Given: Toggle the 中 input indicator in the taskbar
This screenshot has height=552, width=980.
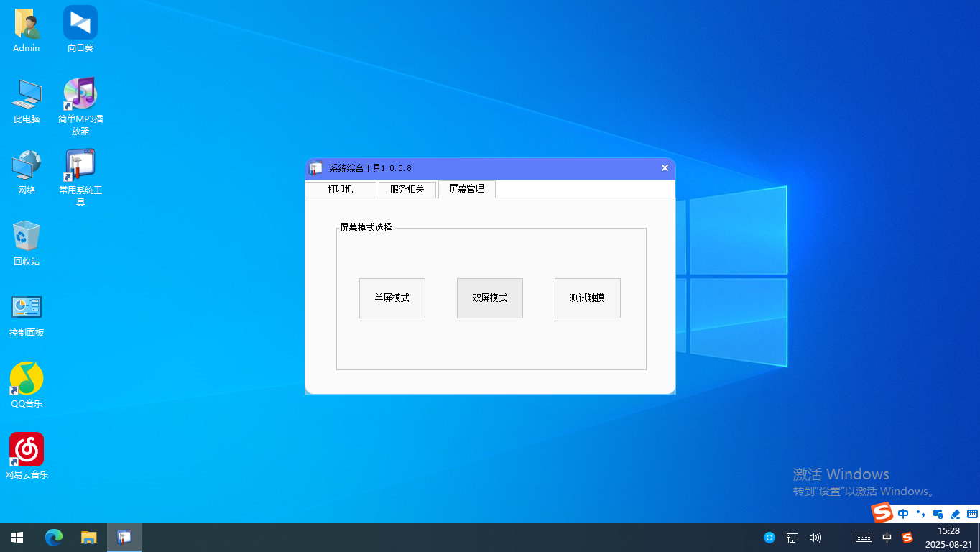Looking at the screenshot, I should [x=887, y=538].
